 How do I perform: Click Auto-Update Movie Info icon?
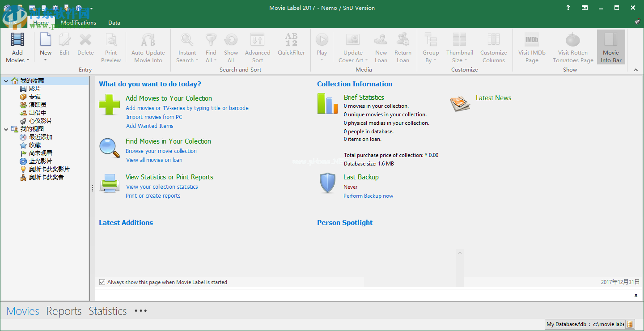148,40
